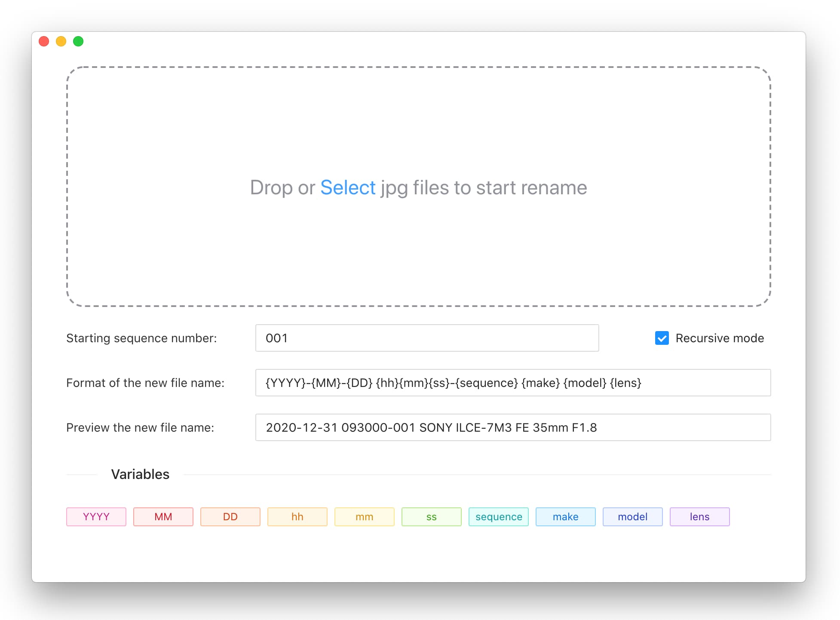Screen dimensions: 840x620
Task: Click the Recursive mode label
Action: (x=720, y=338)
